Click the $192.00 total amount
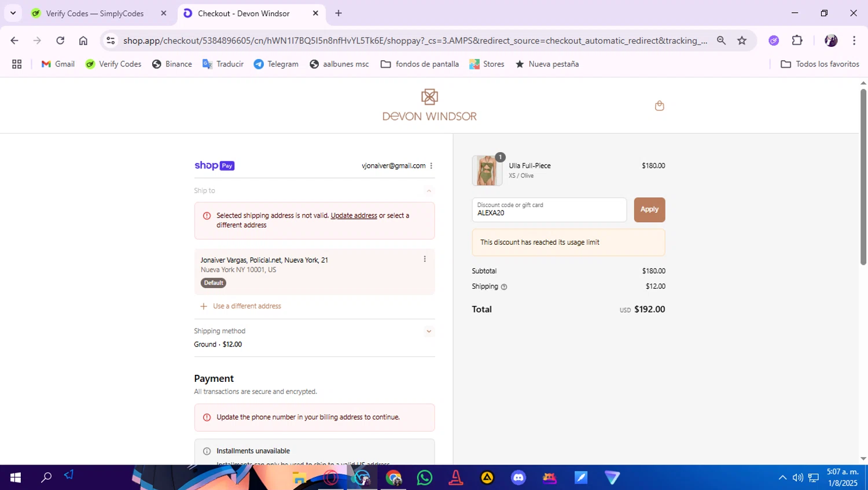Image resolution: width=868 pixels, height=490 pixels. coord(649,310)
